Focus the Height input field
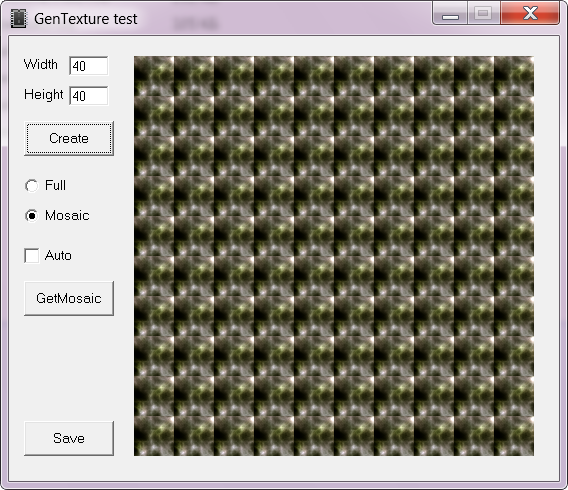The height and width of the screenshot is (490, 568). [89, 96]
